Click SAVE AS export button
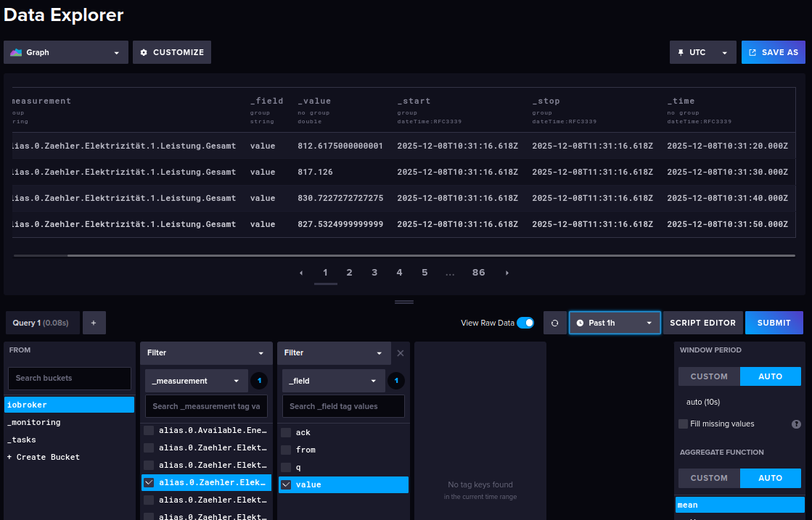The height and width of the screenshot is (520, 812). [773, 52]
